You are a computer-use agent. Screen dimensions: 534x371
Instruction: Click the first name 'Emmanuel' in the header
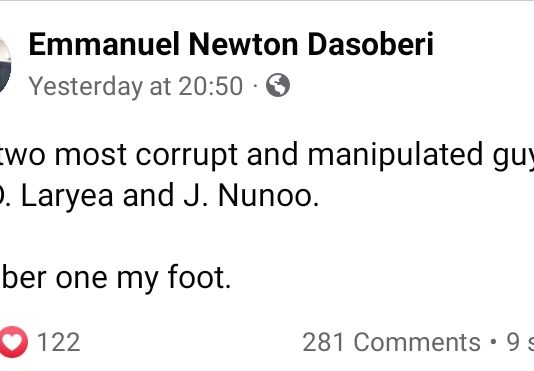[104, 44]
